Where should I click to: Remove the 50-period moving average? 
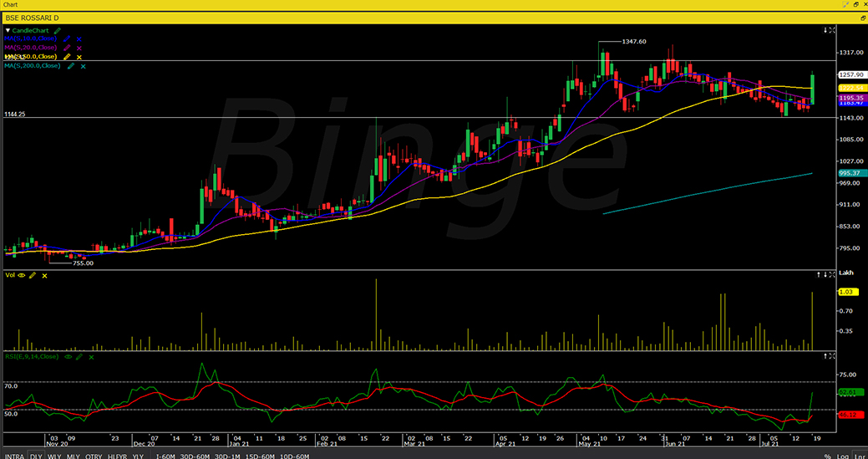coord(79,57)
